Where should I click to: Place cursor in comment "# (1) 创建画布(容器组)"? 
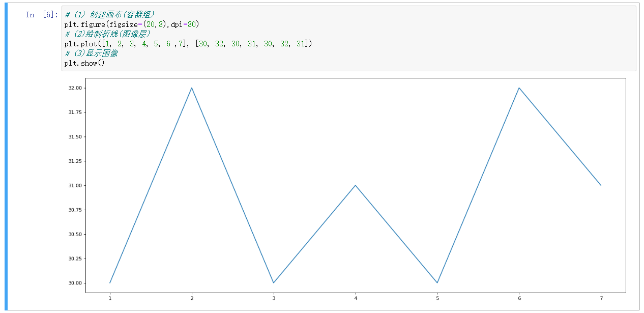(x=109, y=15)
